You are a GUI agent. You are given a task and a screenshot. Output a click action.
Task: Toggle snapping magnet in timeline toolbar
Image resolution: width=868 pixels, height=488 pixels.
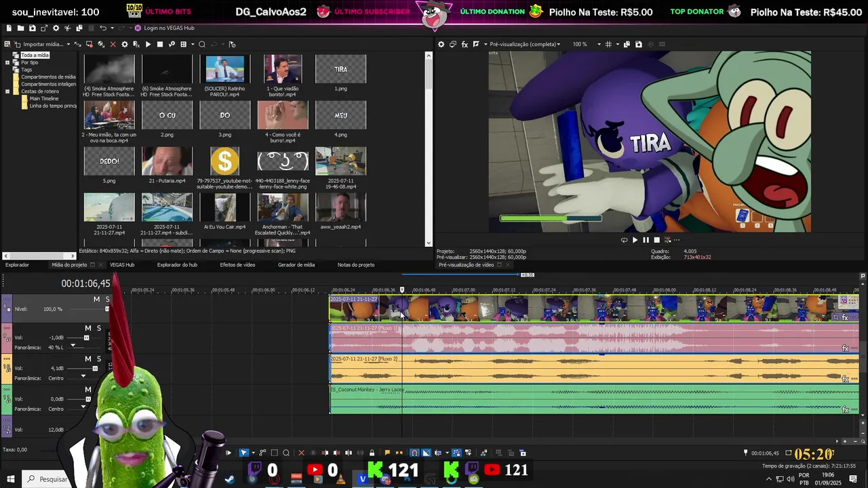tap(414, 453)
